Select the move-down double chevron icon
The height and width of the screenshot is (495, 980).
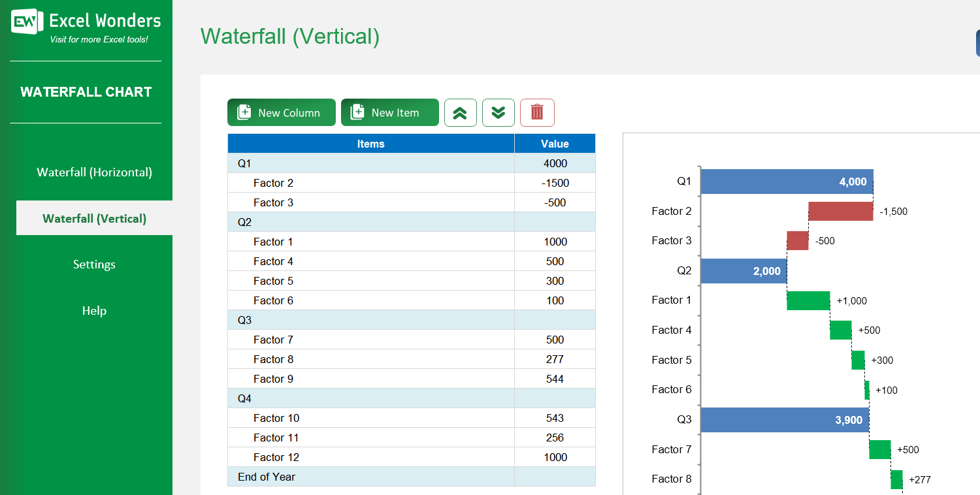[498, 112]
